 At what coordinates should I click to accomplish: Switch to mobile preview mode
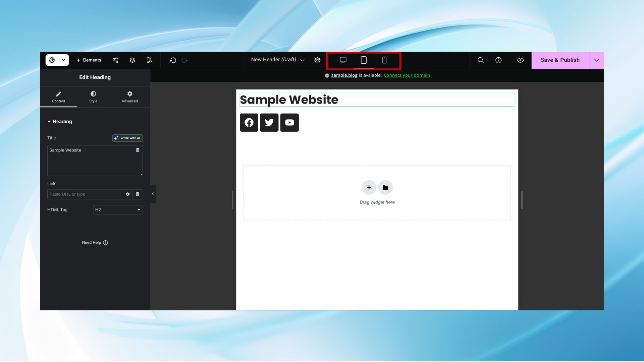point(384,60)
